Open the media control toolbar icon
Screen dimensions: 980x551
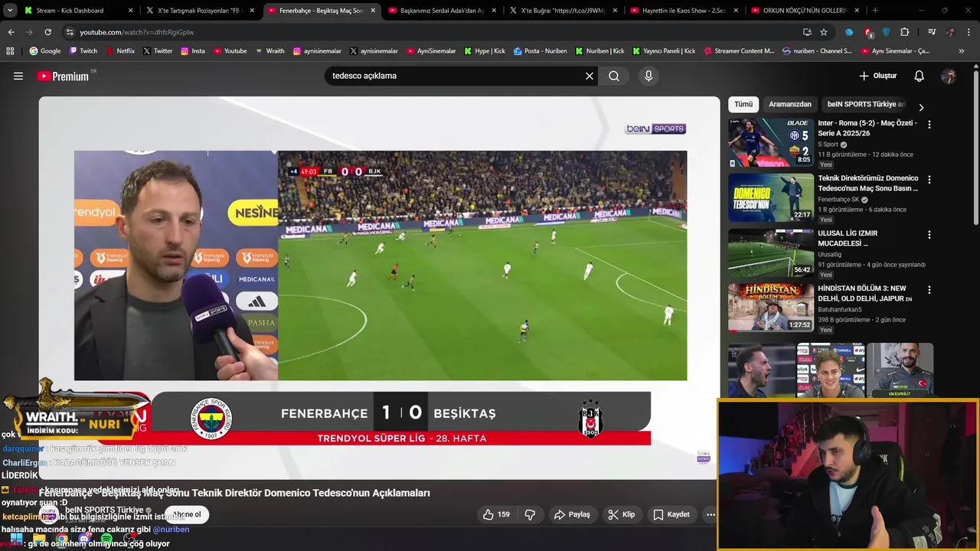pos(932,32)
